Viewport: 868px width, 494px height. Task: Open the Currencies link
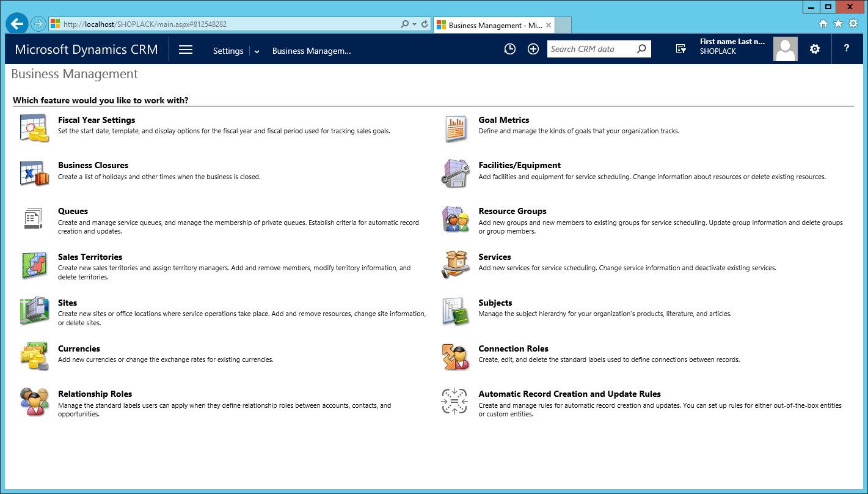coord(79,348)
